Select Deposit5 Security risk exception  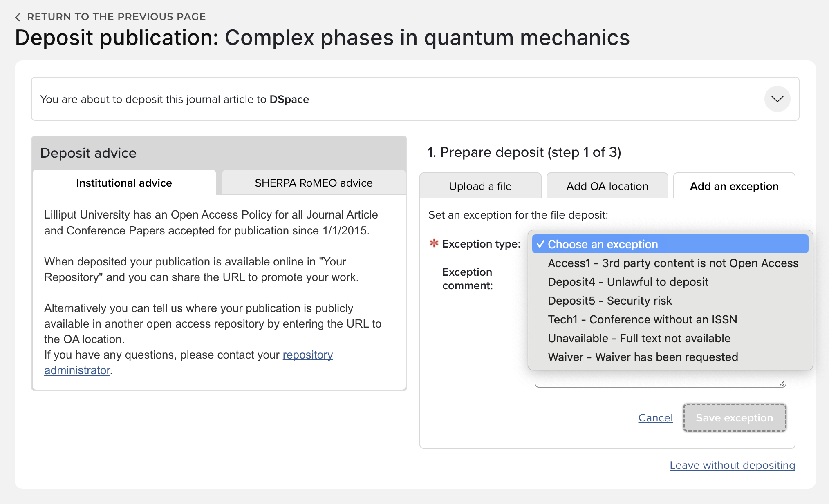pyautogui.click(x=609, y=301)
